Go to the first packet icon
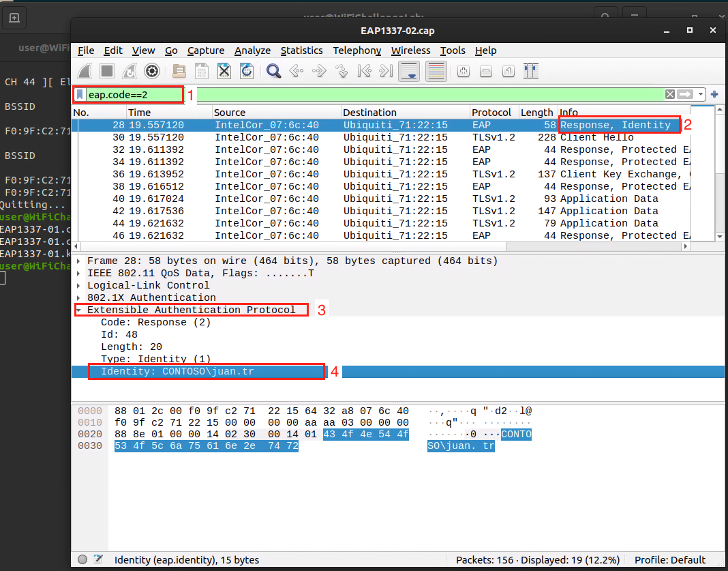 364,71
